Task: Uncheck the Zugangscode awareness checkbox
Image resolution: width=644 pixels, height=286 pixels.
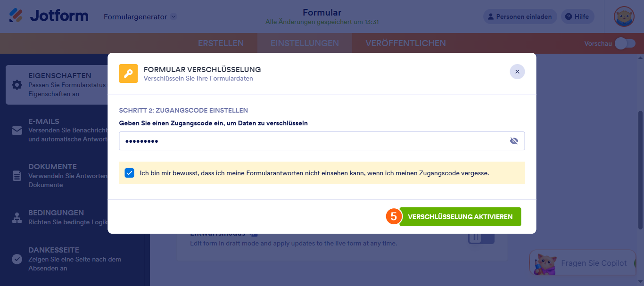Action: (x=129, y=173)
